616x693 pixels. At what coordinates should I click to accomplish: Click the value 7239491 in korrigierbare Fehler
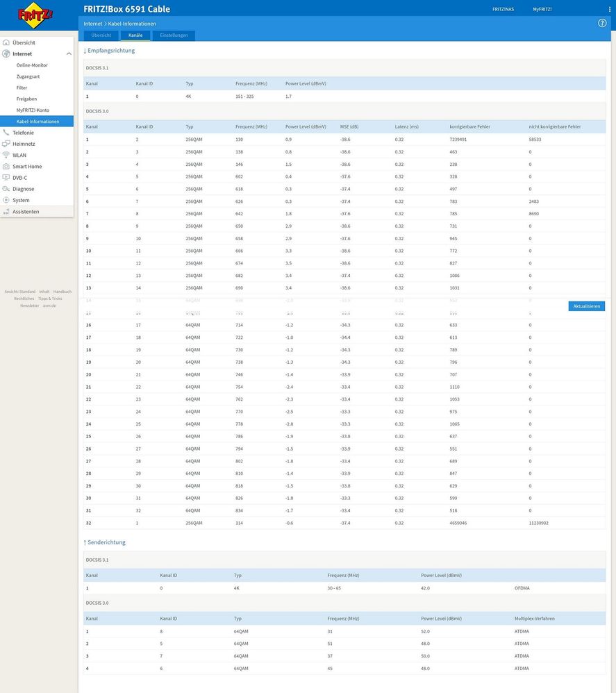[x=458, y=140]
